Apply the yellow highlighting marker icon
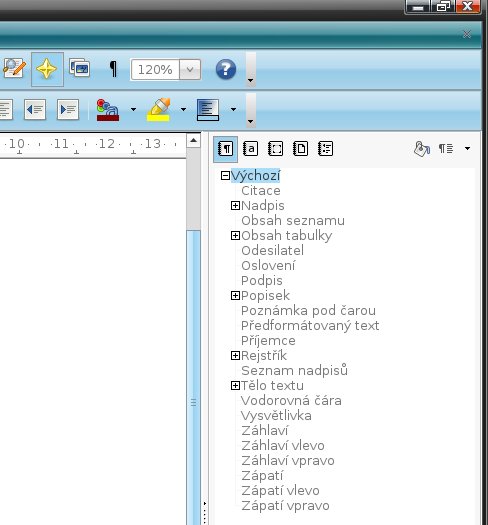Viewport: 488px width, 525px height. [x=158, y=109]
